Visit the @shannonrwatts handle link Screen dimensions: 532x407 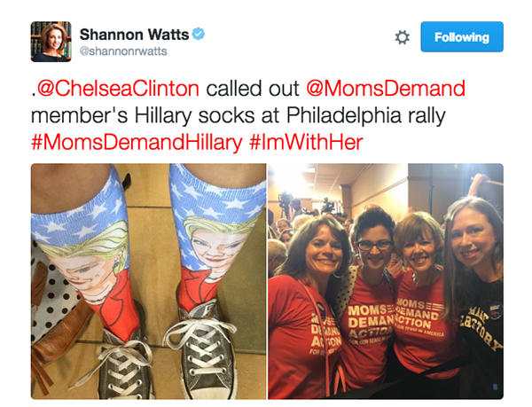pos(123,51)
